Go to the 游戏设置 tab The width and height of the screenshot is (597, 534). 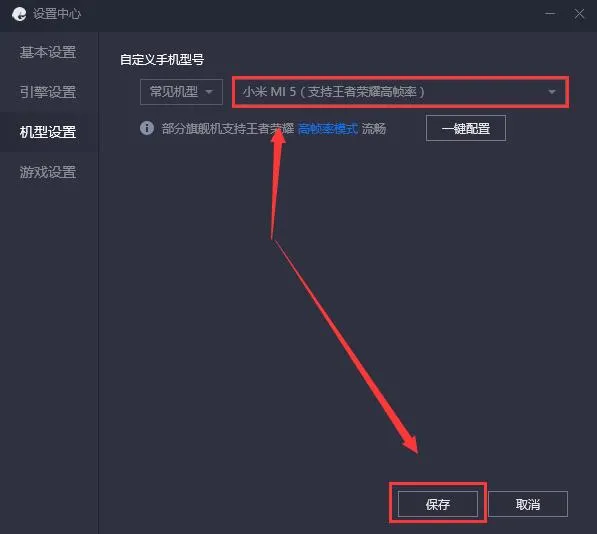click(48, 172)
